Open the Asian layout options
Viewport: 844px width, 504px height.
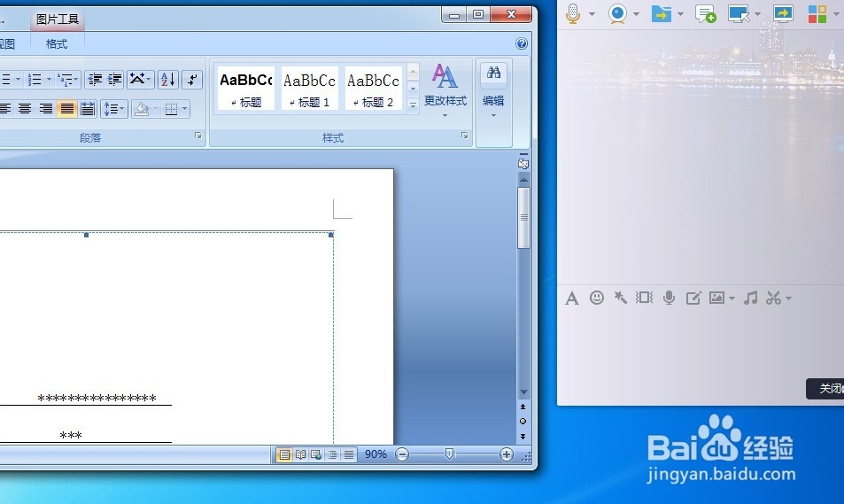point(140,80)
